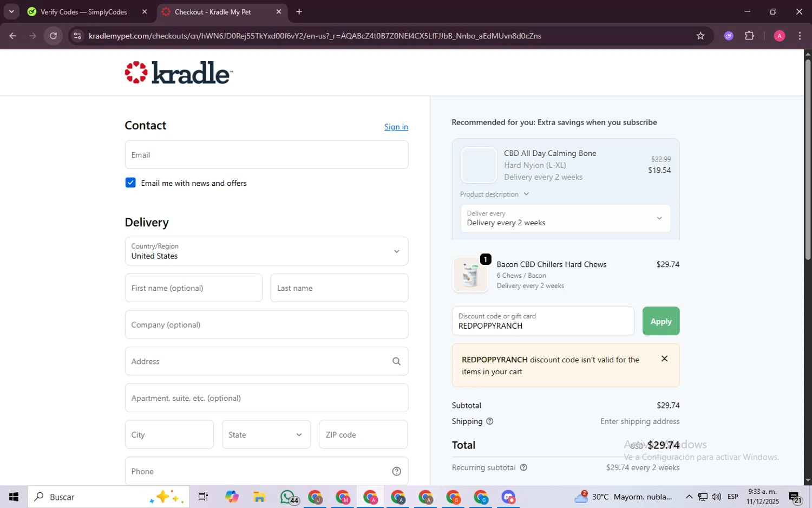Click the discount code field
Image resolution: width=812 pixels, height=508 pixels.
coord(543,321)
